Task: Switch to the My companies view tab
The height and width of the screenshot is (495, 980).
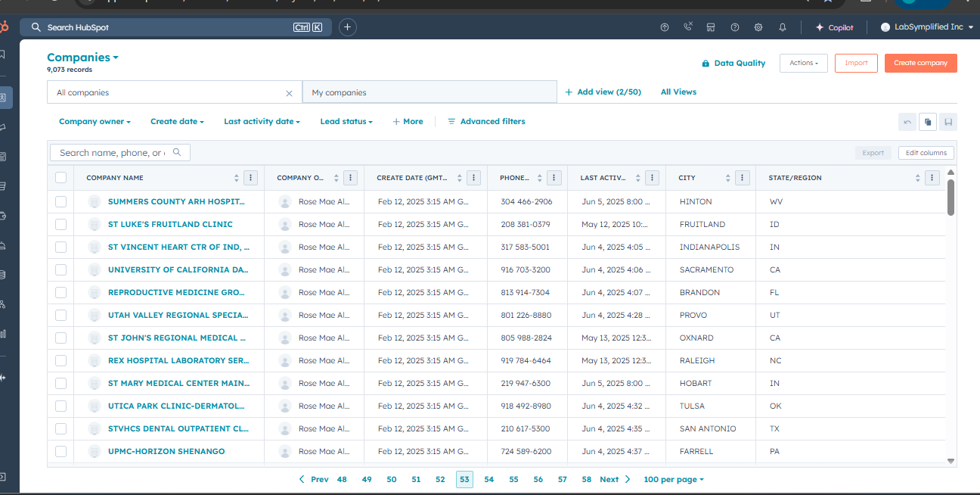Action: tap(430, 92)
